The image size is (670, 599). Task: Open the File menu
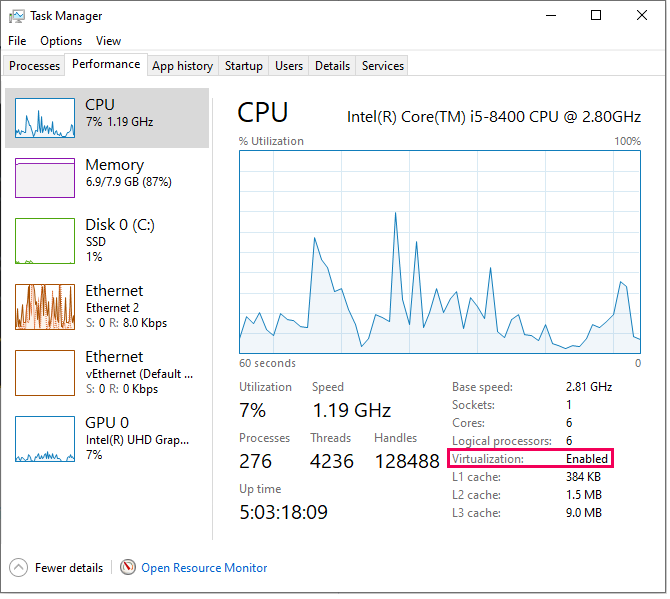coord(17,41)
